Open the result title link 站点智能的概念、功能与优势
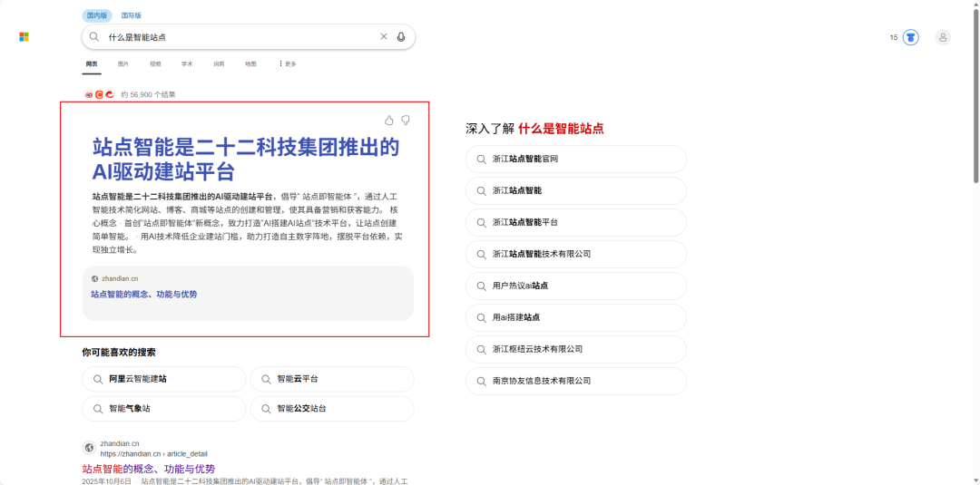 pyautogui.click(x=149, y=469)
